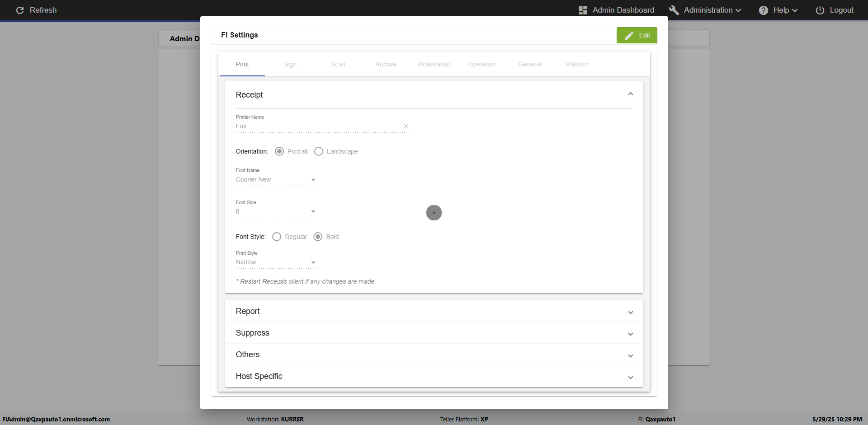Screen dimensions: 868x425
Task: Click the green Edit button
Action: [637, 35]
